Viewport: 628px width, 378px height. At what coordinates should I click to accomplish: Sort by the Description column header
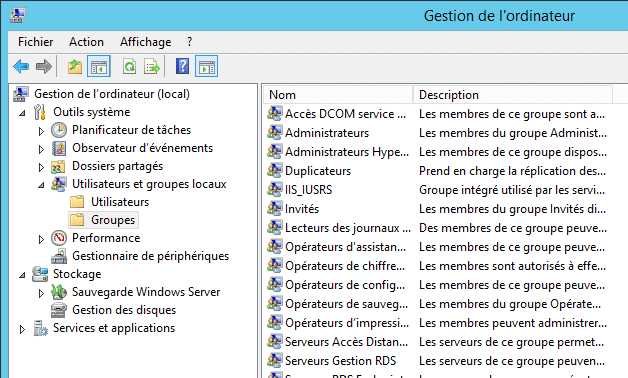coord(513,95)
